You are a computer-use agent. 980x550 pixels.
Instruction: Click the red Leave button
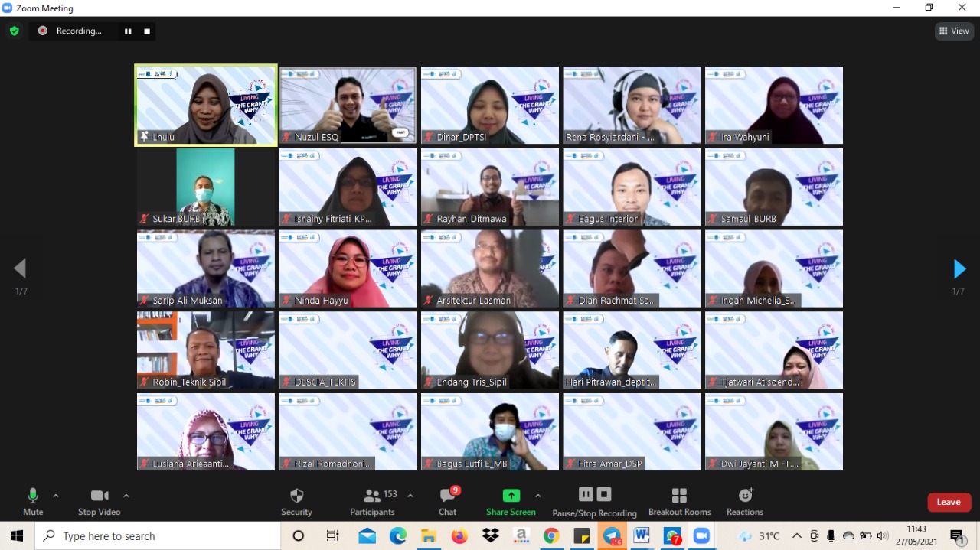949,502
